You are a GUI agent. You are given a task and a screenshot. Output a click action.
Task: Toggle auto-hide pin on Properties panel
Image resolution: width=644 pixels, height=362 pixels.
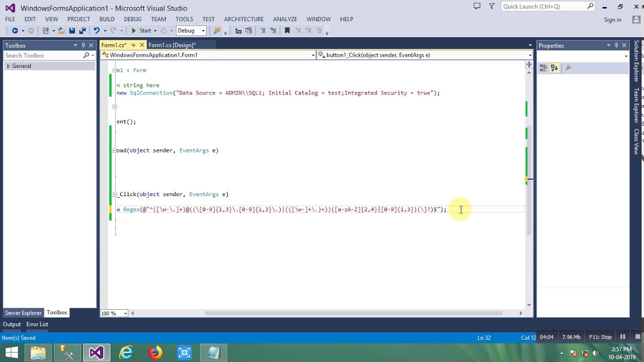click(616, 45)
